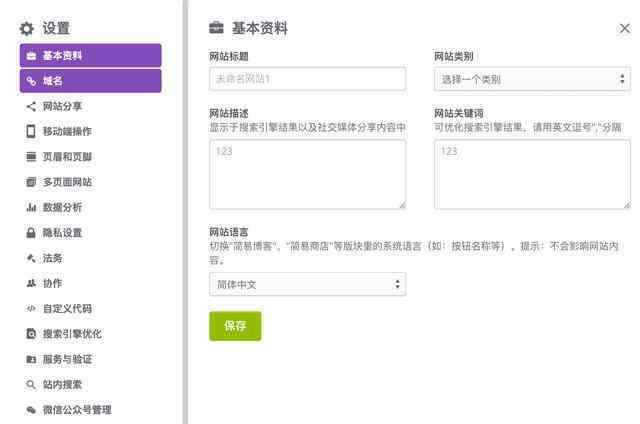Click the green 保存 button

(235, 326)
